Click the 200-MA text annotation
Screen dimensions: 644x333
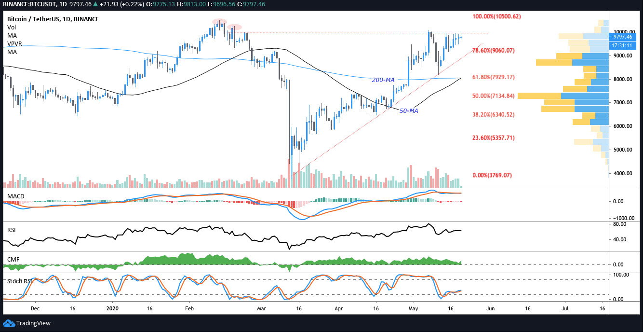click(383, 79)
